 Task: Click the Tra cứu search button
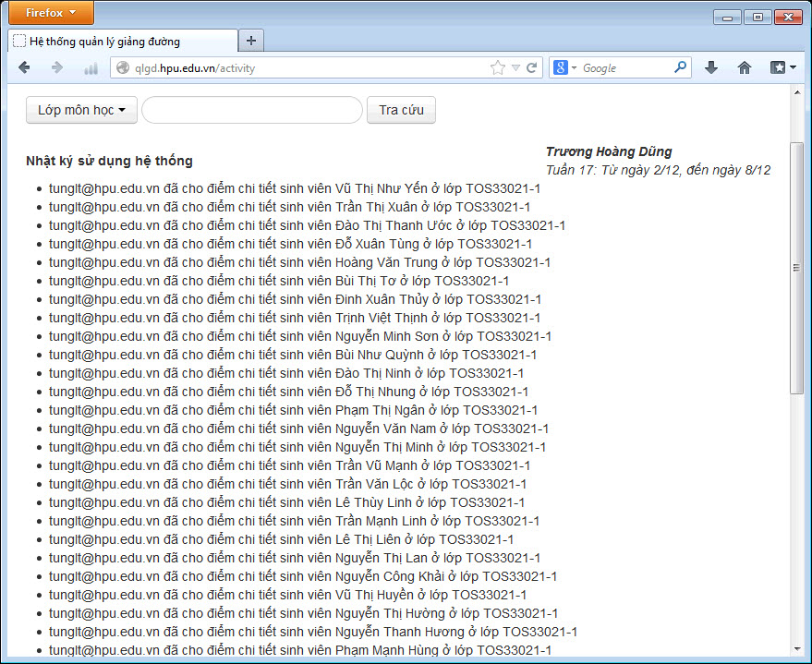point(401,110)
